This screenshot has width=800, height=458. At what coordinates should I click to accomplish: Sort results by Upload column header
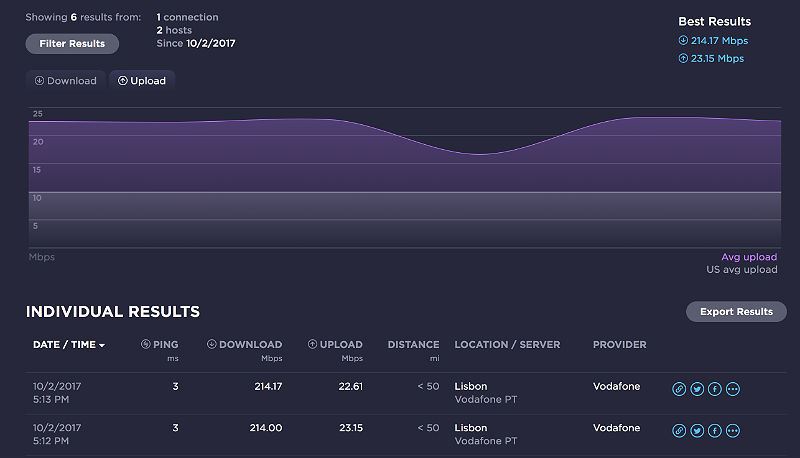point(335,345)
